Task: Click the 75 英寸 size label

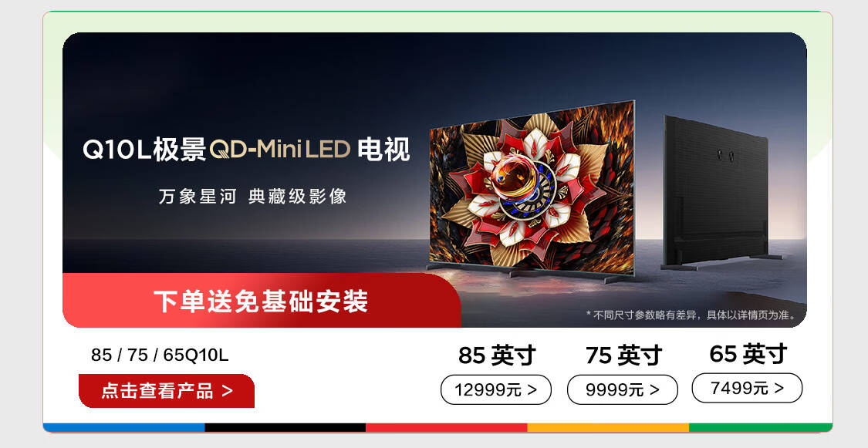Action: (623, 355)
